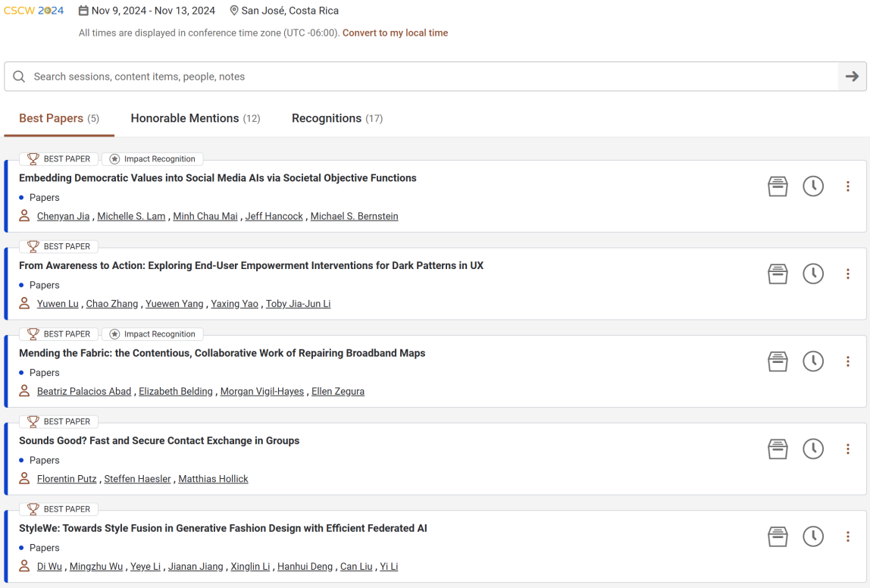Switch to the Recognitions tab
The width and height of the screenshot is (870, 588).
(337, 118)
